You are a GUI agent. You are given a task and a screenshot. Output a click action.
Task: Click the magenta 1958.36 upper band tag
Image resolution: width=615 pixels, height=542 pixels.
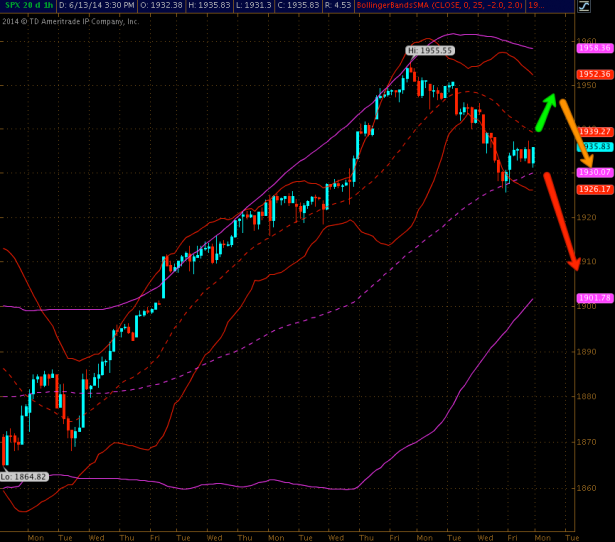(594, 47)
